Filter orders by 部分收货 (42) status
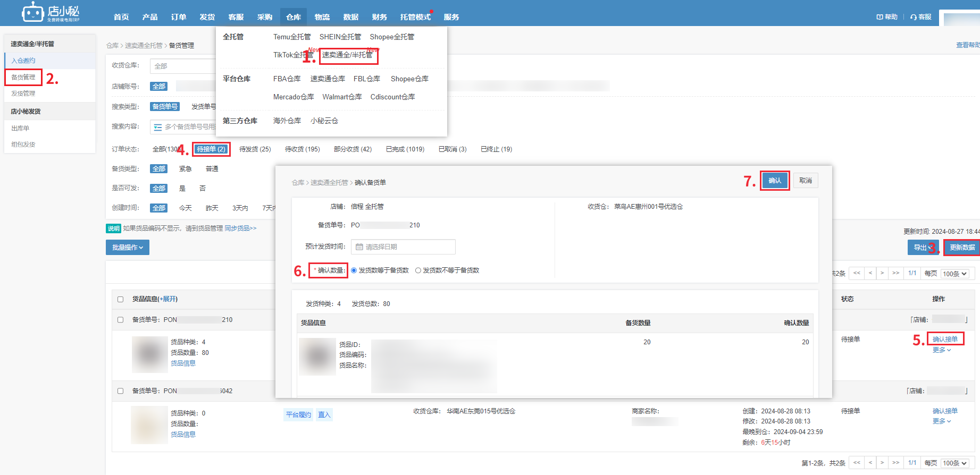The image size is (980, 475). tap(353, 149)
